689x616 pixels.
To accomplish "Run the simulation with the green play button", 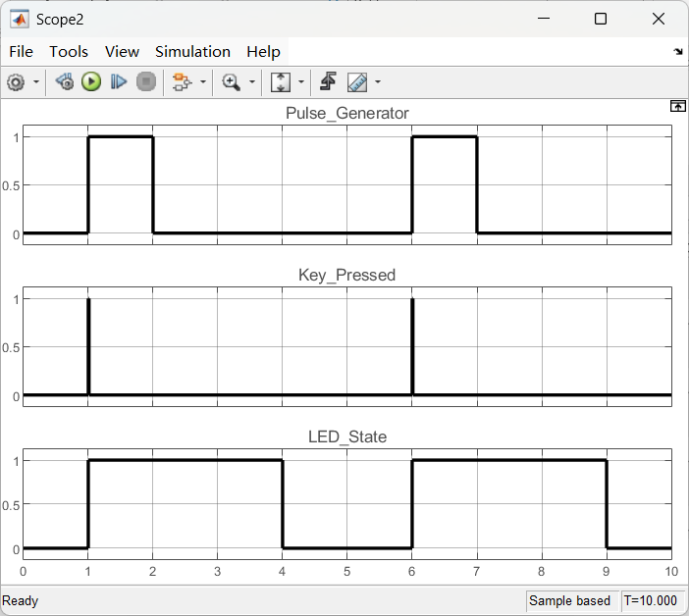I will tap(91, 82).
